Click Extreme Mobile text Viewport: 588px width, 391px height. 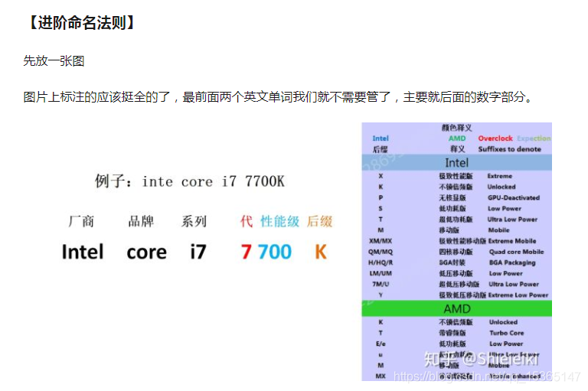coord(512,241)
